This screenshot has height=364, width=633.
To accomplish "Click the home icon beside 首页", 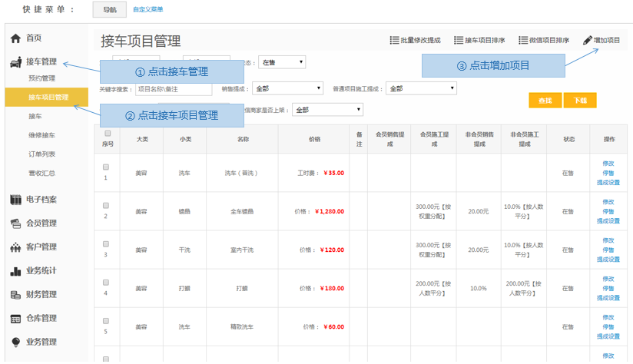I will tap(15, 38).
